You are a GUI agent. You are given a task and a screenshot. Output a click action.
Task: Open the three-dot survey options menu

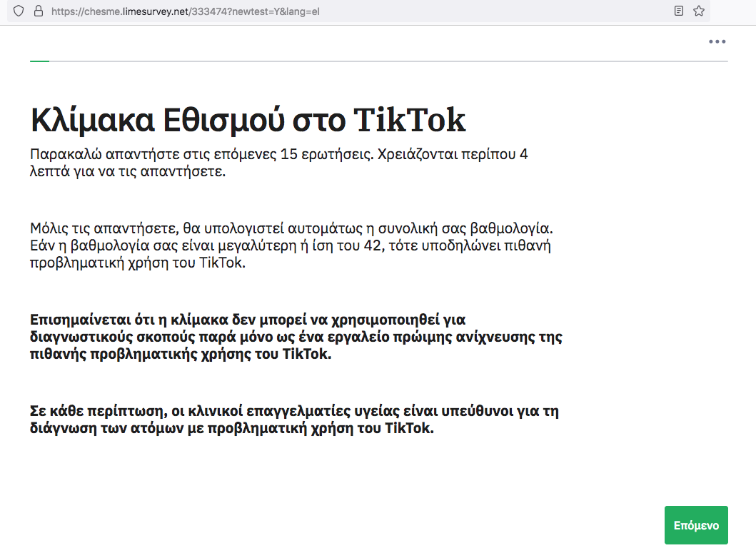coord(717,42)
